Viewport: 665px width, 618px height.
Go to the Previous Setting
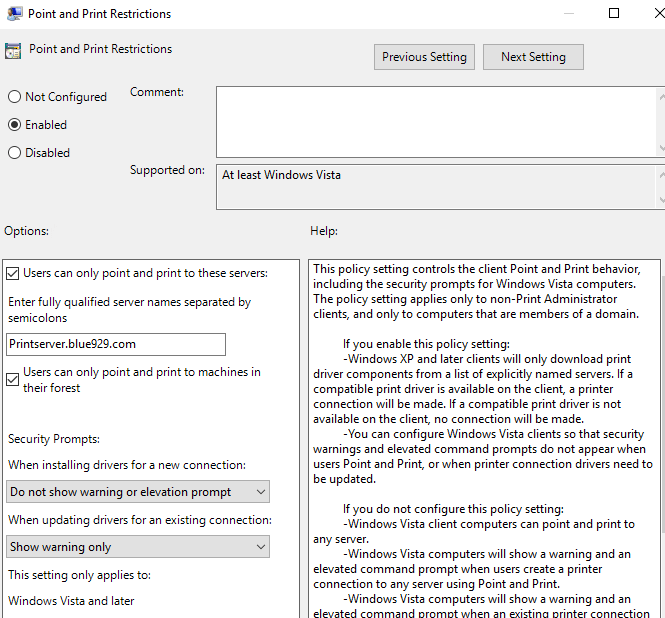click(424, 57)
